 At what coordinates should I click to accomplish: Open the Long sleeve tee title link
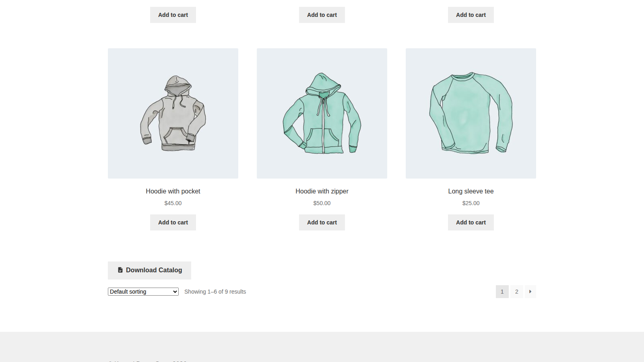pyautogui.click(x=471, y=191)
